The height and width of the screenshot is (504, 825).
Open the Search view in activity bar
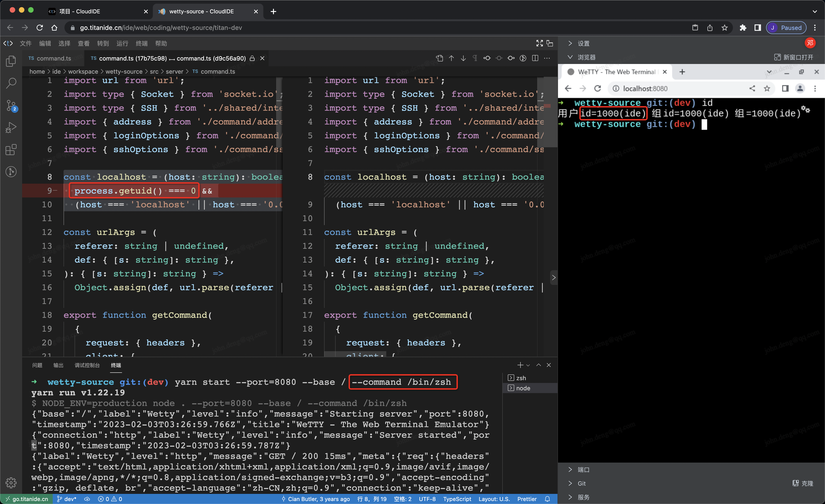click(11, 83)
